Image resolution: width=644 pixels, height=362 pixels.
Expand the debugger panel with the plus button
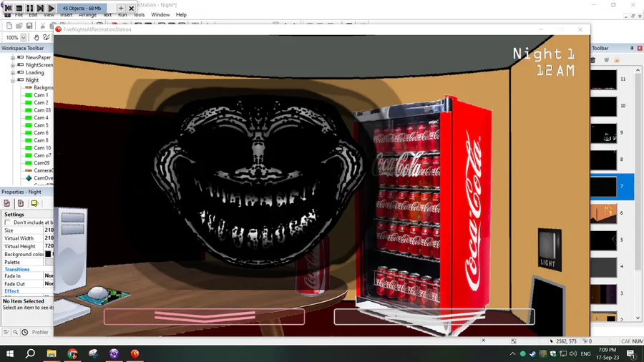pyautogui.click(x=121, y=8)
